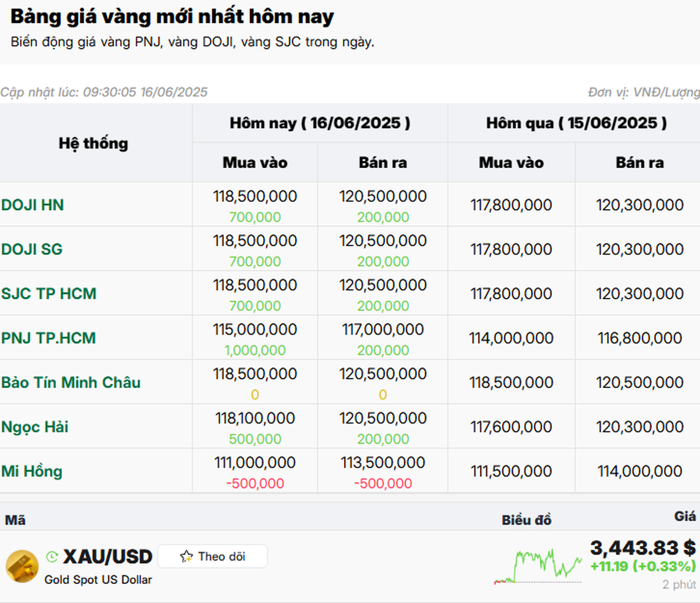Click the gold bar XAU/USD icon
Image resolution: width=700 pixels, height=603 pixels.
[22, 566]
